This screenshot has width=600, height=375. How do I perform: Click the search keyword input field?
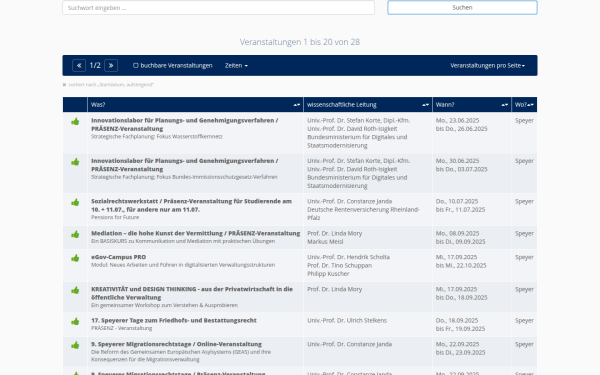[218, 8]
